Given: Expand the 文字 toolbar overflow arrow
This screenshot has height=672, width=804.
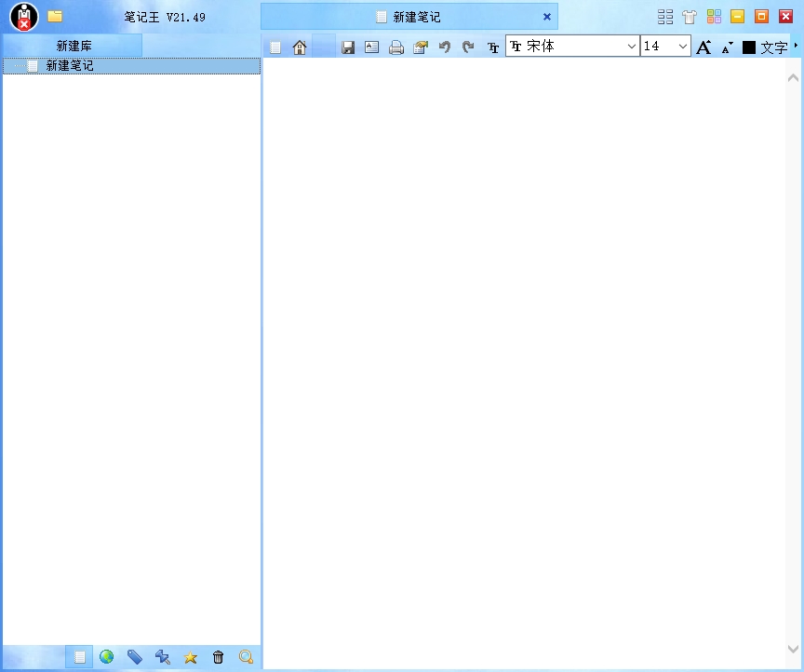Looking at the screenshot, I should (x=796, y=46).
